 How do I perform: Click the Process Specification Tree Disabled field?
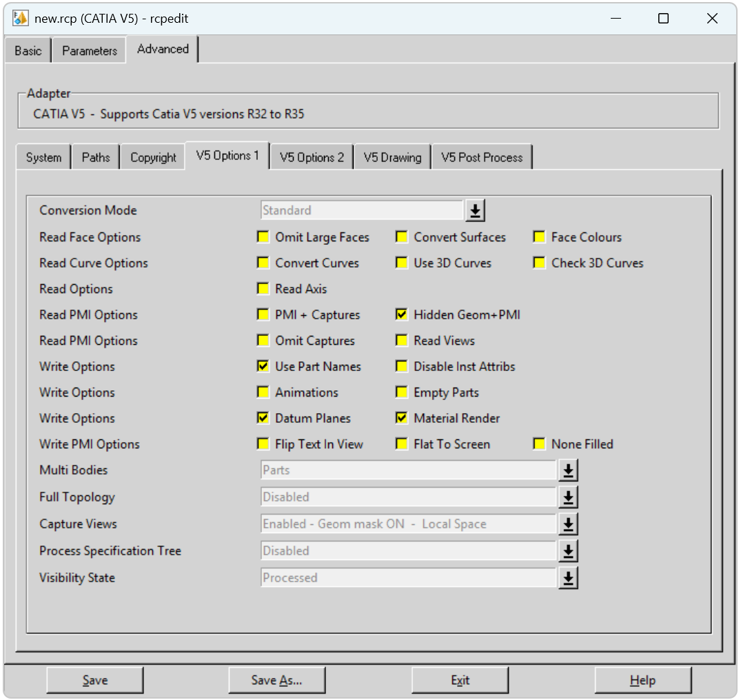click(x=408, y=552)
